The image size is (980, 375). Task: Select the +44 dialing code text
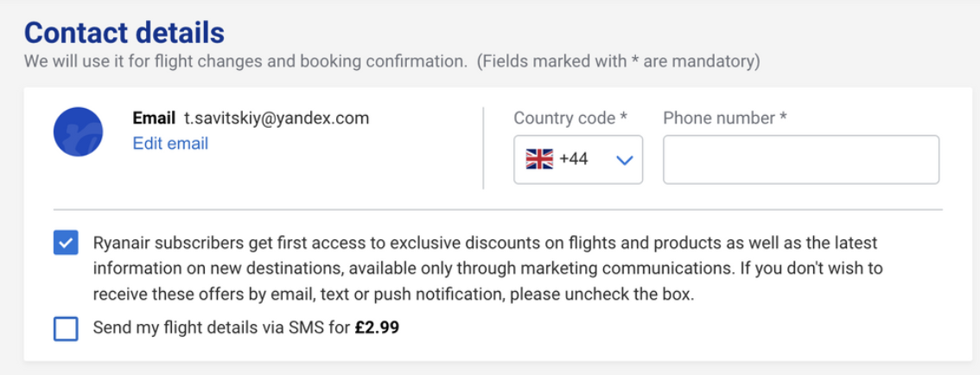(x=574, y=159)
